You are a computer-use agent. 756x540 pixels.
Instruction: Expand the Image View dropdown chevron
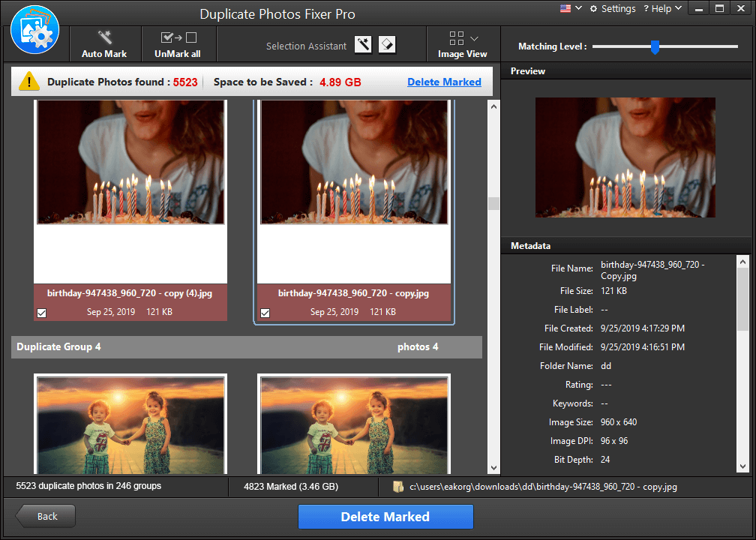[x=475, y=38]
